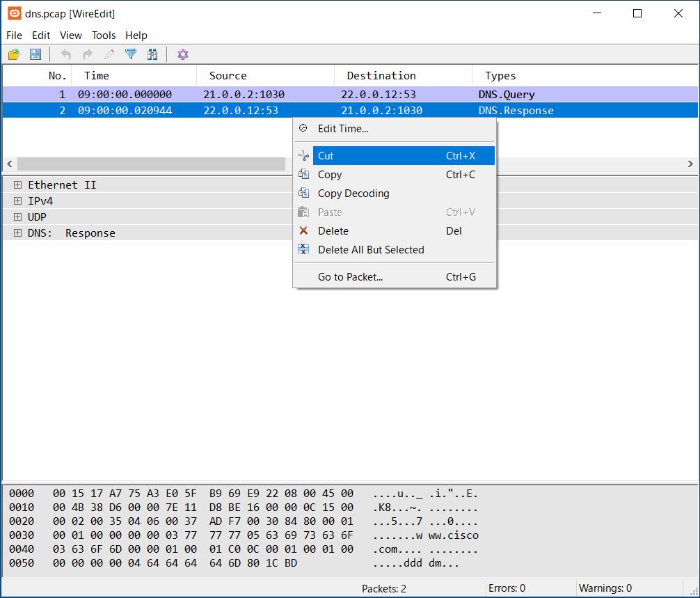Click the Undo arrow toolbar icon
The height and width of the screenshot is (598, 700).
[65, 54]
